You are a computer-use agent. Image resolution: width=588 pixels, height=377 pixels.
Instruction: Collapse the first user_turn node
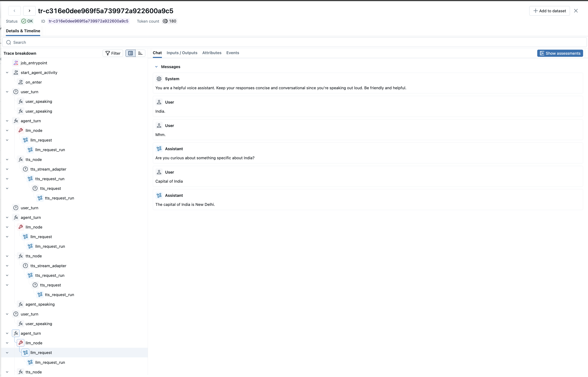[x=7, y=92]
